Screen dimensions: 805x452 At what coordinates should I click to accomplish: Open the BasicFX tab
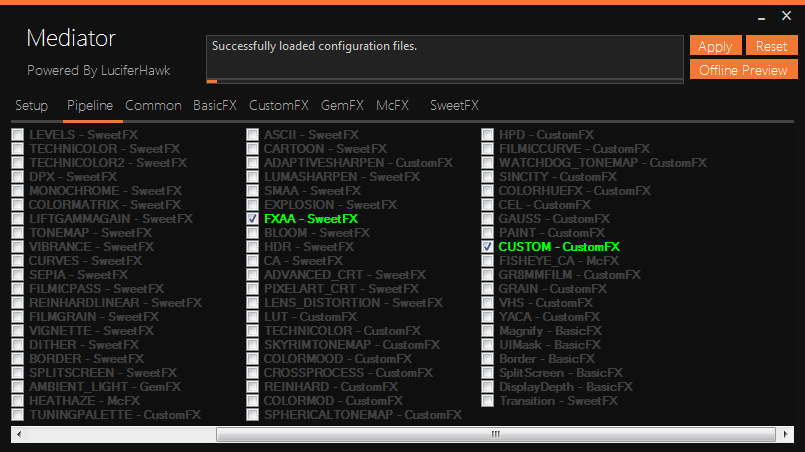pos(215,106)
